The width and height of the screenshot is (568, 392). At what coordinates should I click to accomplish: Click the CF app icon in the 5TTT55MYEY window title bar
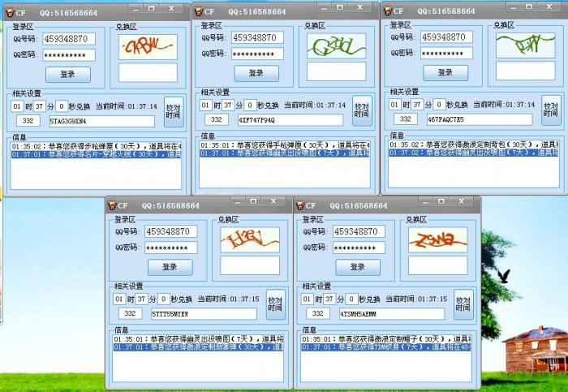[x=112, y=205]
